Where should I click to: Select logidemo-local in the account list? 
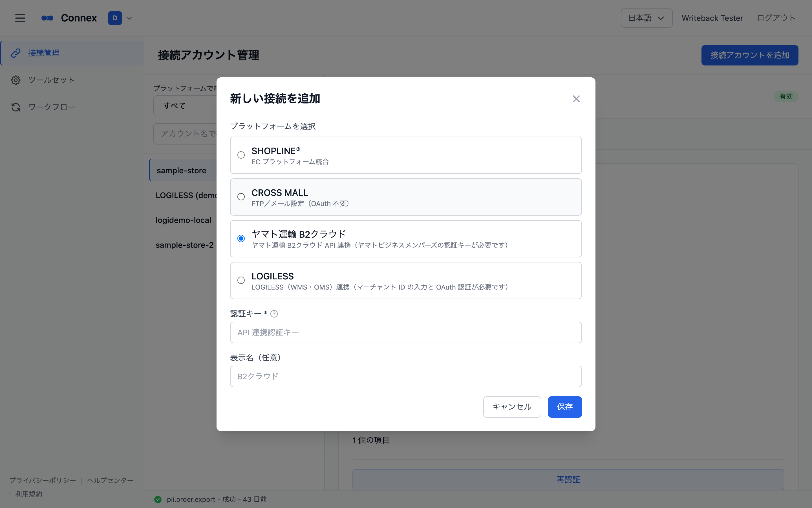pyautogui.click(x=183, y=220)
